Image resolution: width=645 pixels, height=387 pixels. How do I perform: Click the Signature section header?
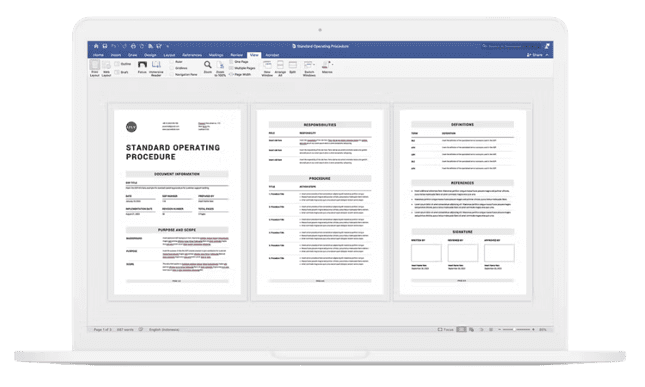462,232
